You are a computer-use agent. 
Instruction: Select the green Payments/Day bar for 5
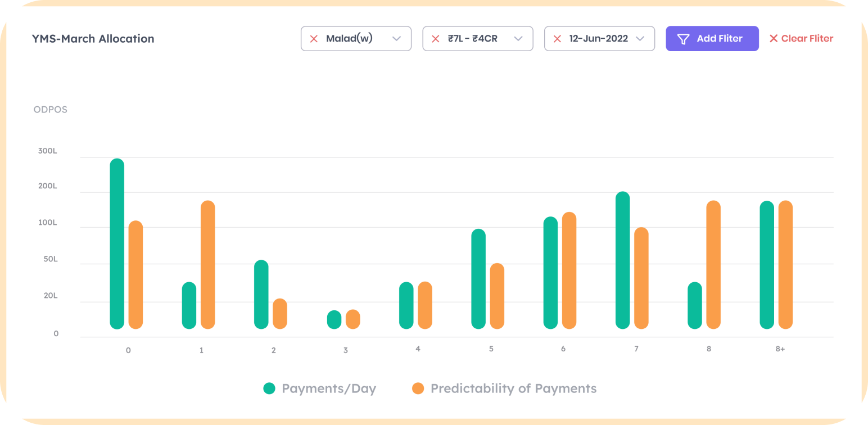(x=478, y=279)
